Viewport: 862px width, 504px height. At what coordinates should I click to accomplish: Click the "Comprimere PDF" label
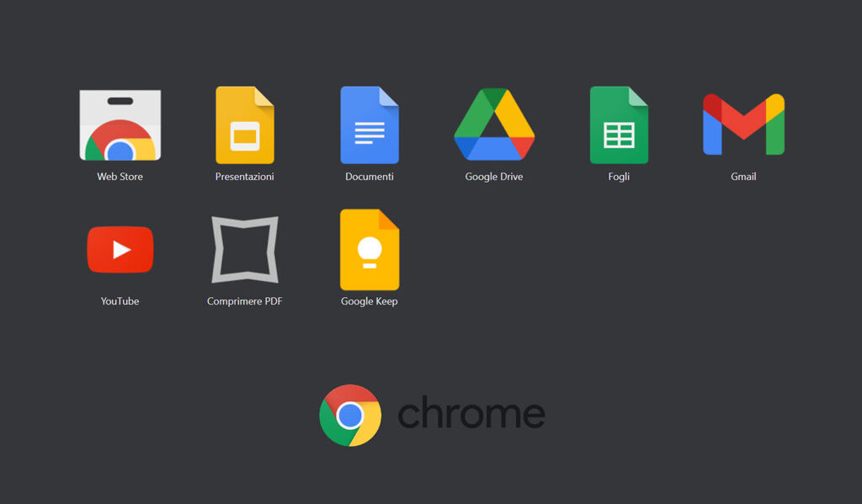(245, 301)
